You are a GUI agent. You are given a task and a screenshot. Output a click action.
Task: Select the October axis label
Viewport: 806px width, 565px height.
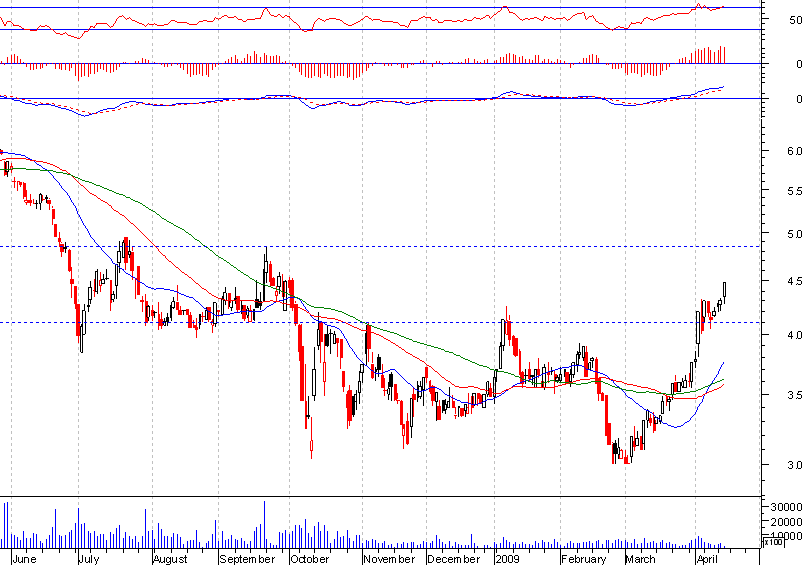click(309, 559)
